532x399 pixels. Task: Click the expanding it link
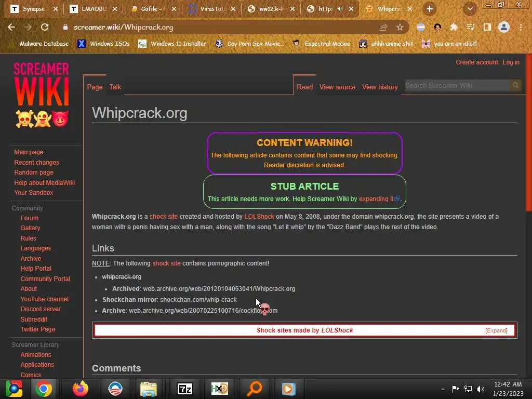click(376, 199)
